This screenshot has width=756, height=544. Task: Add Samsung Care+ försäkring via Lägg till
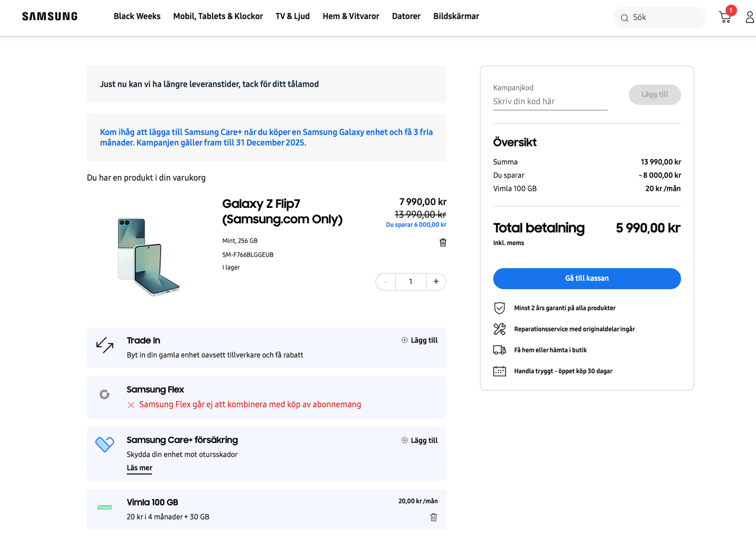(x=419, y=440)
